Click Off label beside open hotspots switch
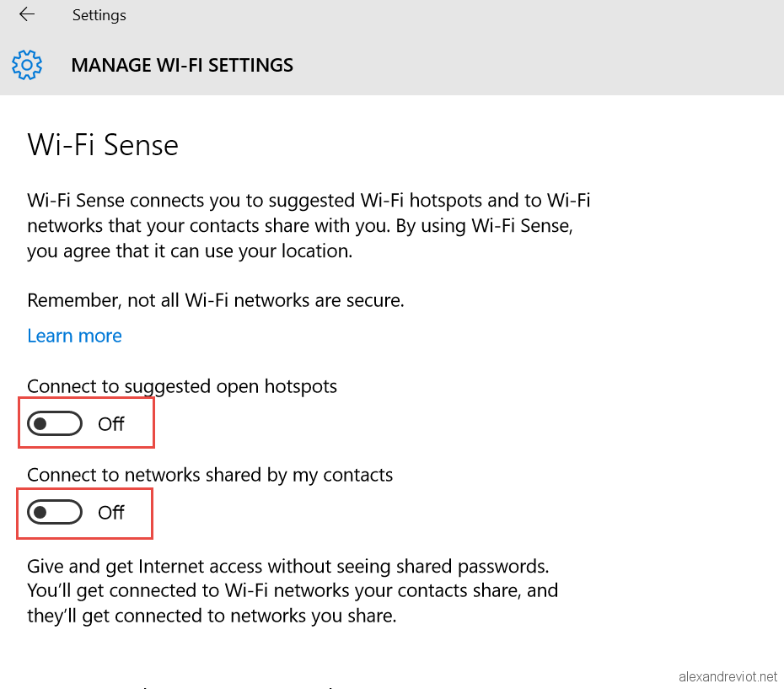The image size is (784, 689). tap(111, 424)
